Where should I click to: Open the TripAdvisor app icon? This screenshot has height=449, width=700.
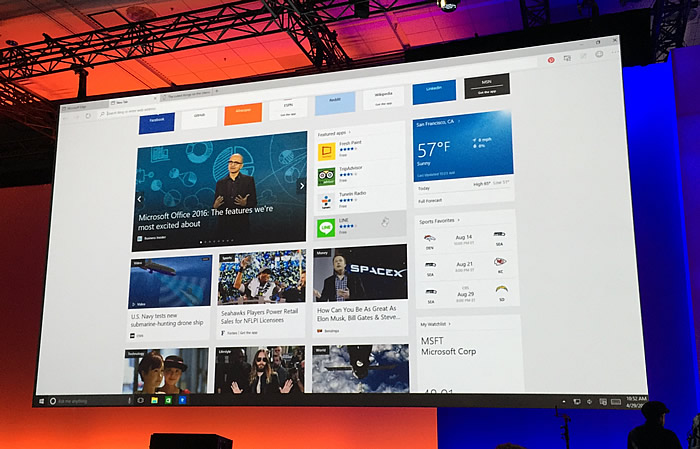pos(326,177)
